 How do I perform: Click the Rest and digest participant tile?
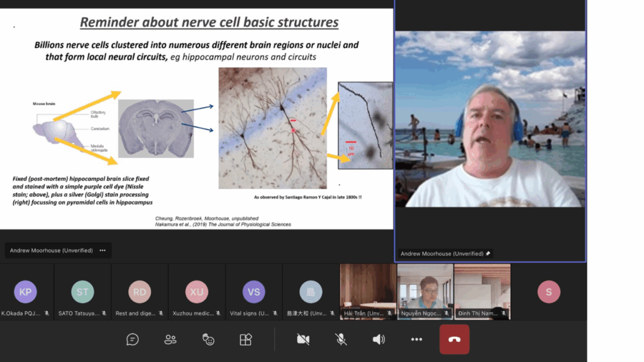140,292
